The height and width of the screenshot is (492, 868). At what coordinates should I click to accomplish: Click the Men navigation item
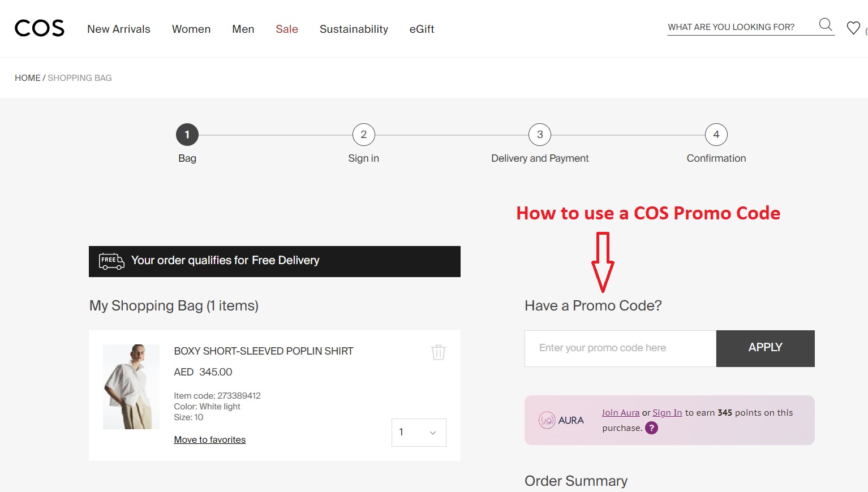[x=243, y=29]
